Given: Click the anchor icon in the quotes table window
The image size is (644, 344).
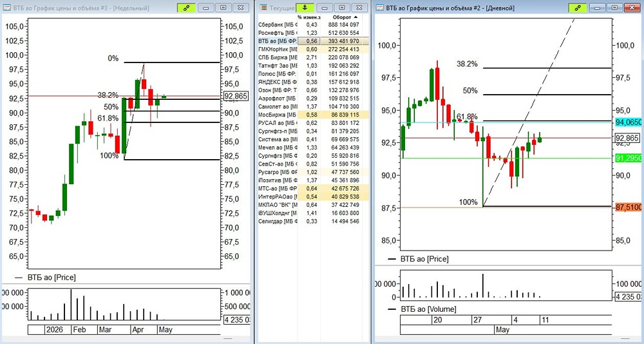Looking at the screenshot, I should coord(305,8).
